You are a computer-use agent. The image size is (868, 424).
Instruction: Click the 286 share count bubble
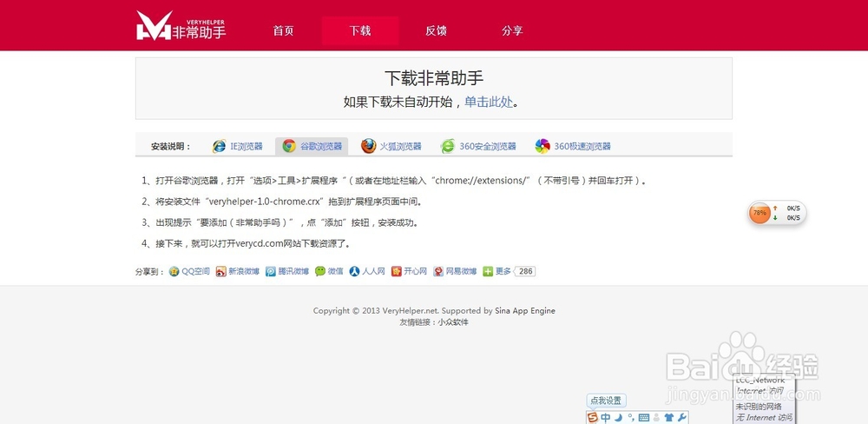525,272
